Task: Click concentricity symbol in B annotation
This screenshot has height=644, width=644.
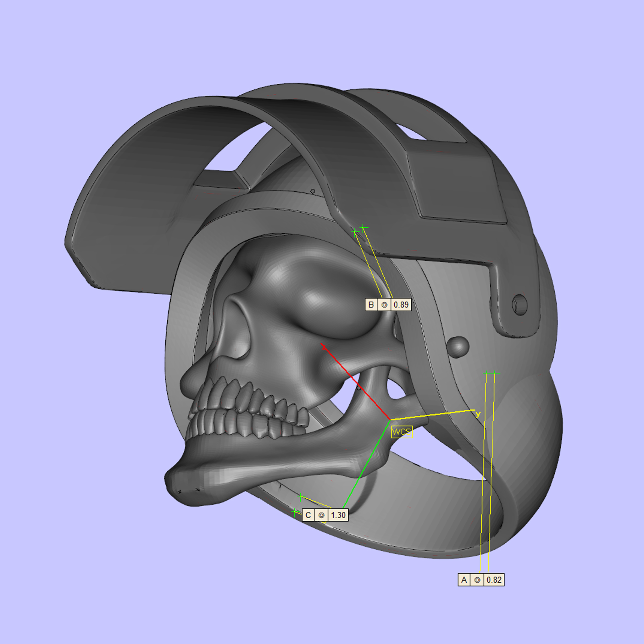Action: click(384, 305)
